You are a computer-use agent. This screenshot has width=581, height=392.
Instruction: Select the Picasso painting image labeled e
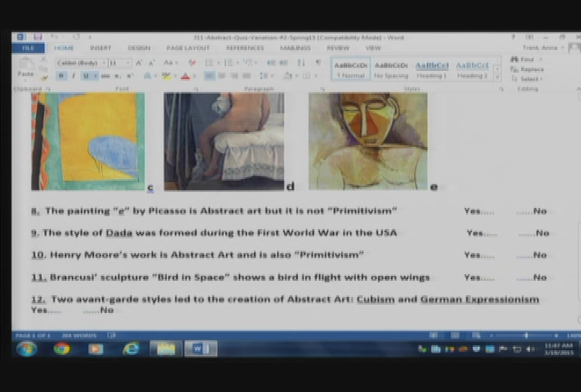coord(368,141)
